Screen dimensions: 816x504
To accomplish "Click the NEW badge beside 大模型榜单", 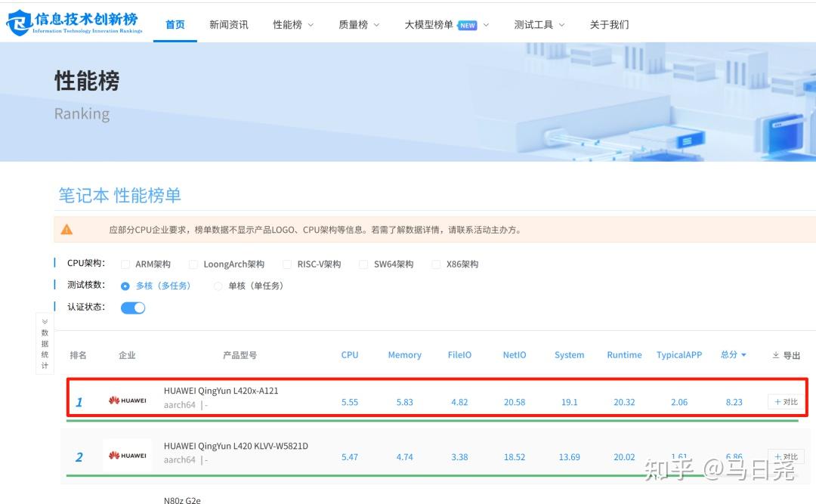I will 468,25.
